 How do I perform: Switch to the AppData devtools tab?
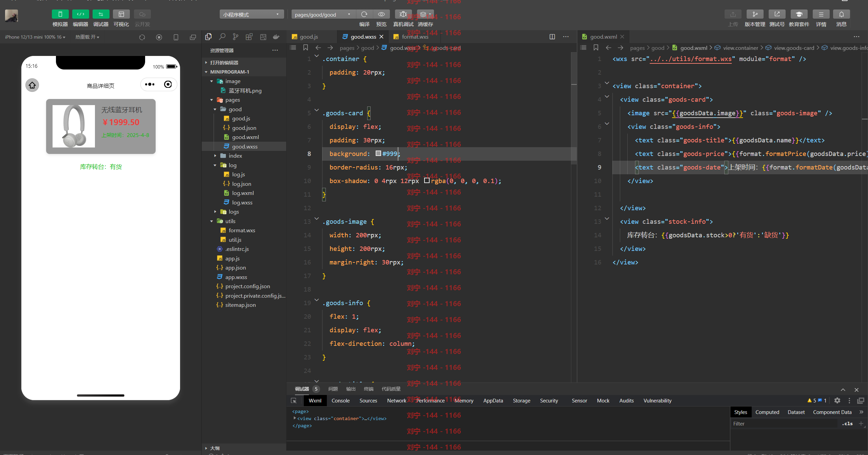click(x=493, y=401)
